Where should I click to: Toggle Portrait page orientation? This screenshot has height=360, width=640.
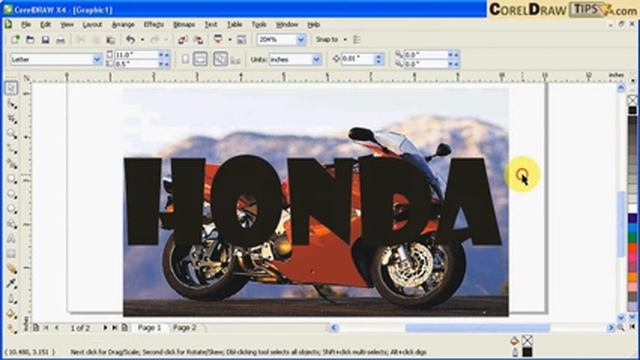(185, 59)
